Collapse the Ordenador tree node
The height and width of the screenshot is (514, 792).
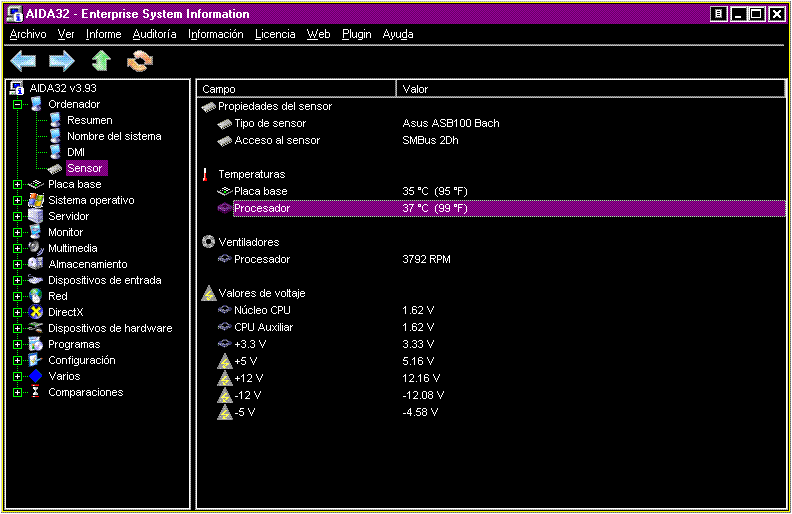(x=18, y=105)
